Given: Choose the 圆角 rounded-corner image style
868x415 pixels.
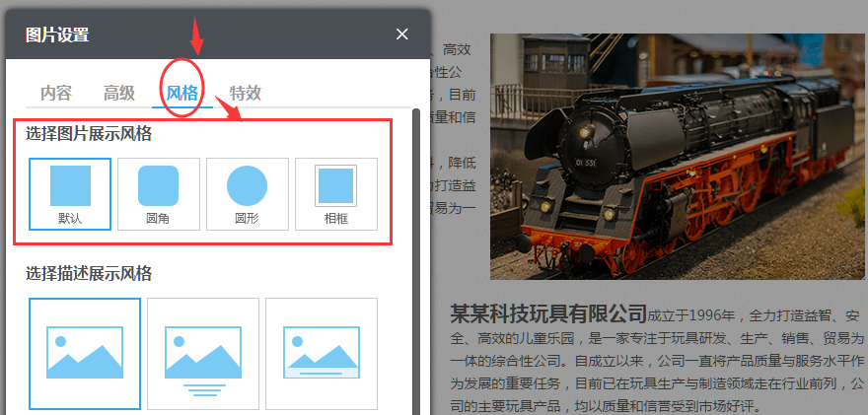Looking at the screenshot, I should 158,193.
